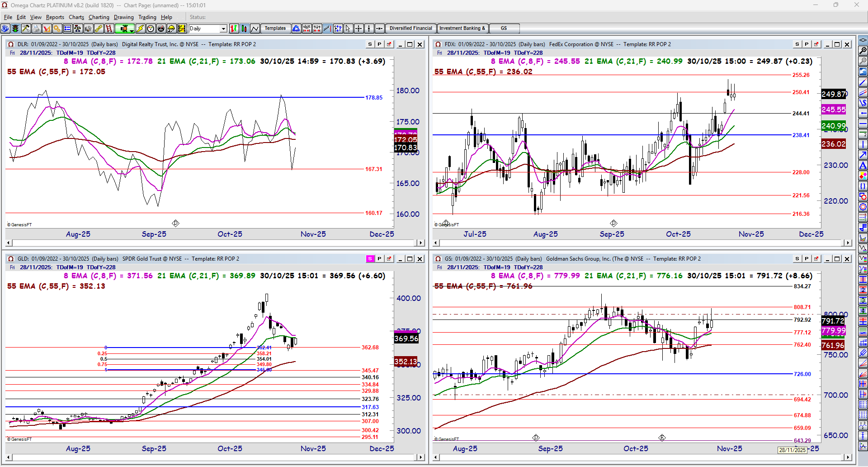Image resolution: width=868 pixels, height=467 pixels.
Task: Click the Diversified Financial button
Action: pyautogui.click(x=411, y=29)
